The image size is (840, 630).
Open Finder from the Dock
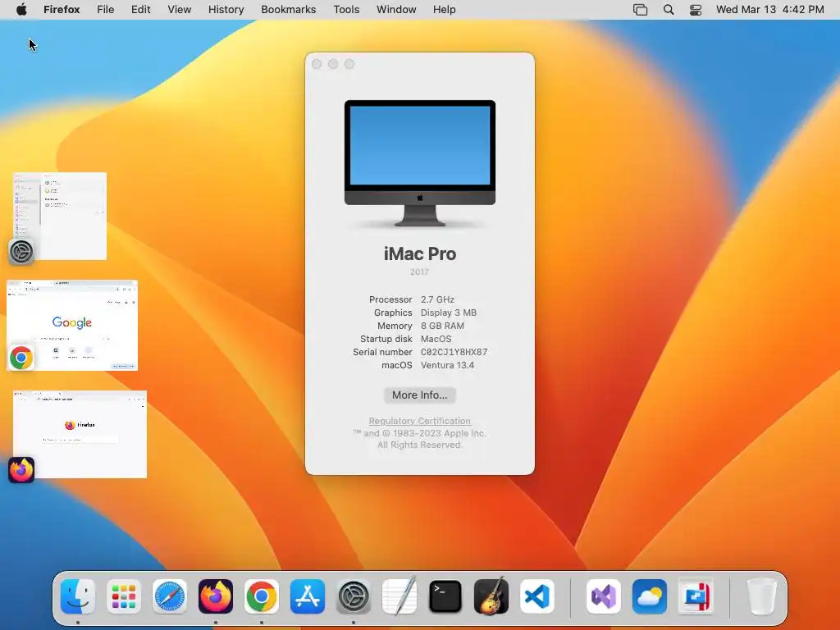coord(78,596)
